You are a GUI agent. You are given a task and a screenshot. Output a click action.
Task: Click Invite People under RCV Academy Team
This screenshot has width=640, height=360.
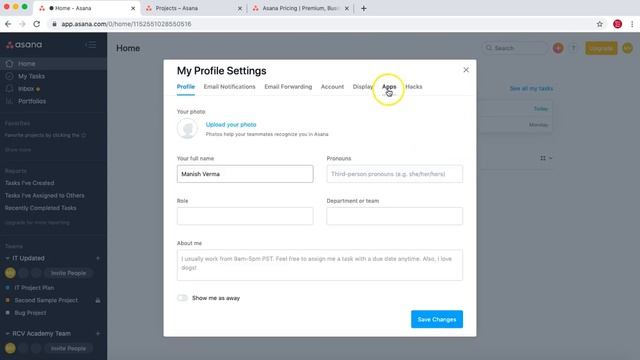coord(68,349)
